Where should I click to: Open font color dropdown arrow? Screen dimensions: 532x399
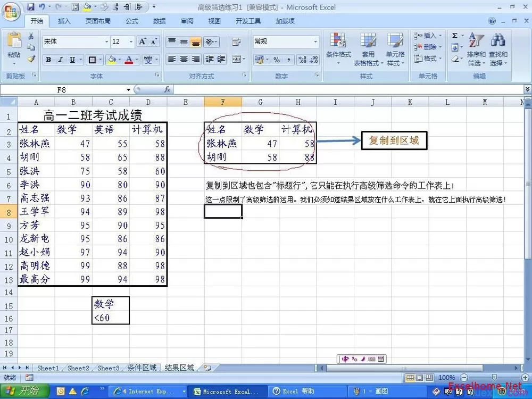(137, 60)
